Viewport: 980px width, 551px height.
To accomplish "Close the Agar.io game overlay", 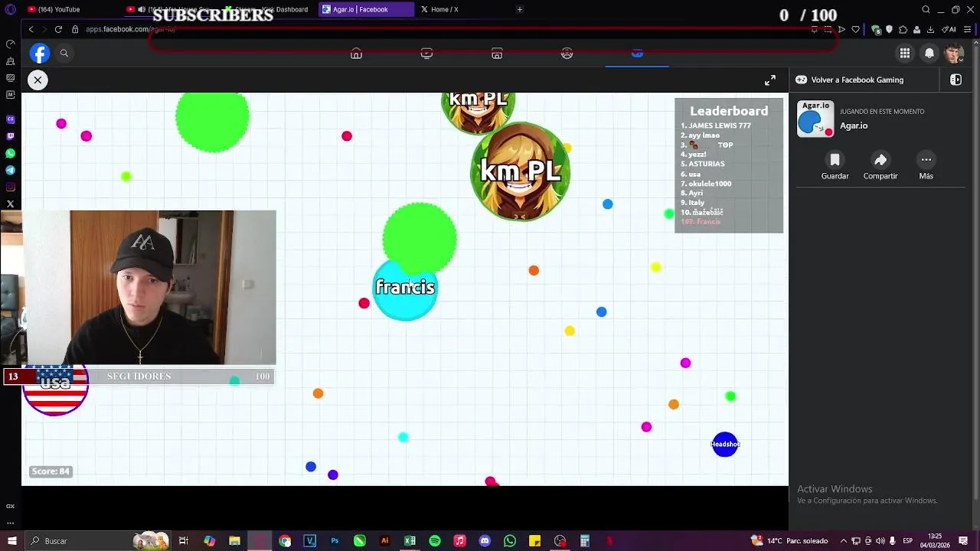I will tap(38, 80).
